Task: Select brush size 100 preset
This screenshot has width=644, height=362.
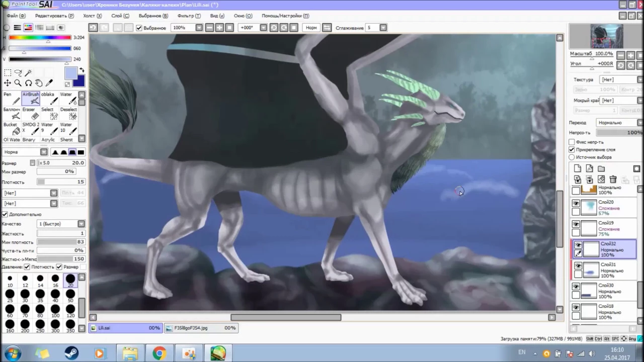Action: click(x=55, y=310)
